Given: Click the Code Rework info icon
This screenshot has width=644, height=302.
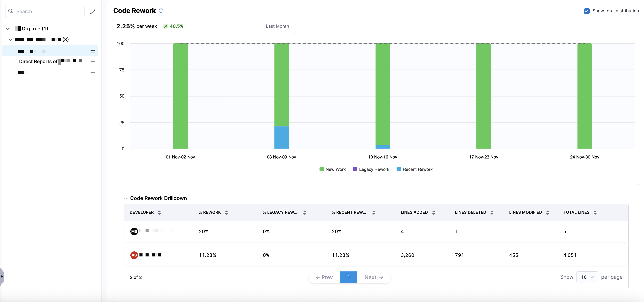Looking at the screenshot, I should click(161, 11).
